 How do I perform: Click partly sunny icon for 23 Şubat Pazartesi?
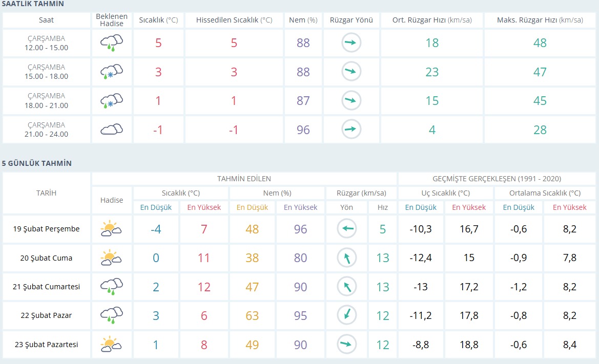[111, 344]
